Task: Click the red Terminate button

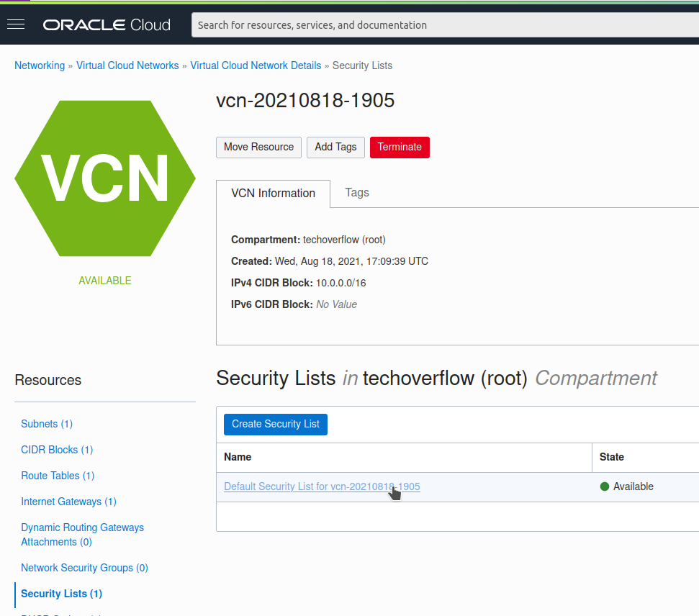Action: click(400, 147)
